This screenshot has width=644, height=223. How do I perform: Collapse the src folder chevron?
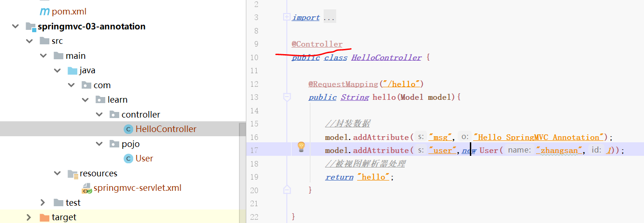pyautogui.click(x=30, y=41)
